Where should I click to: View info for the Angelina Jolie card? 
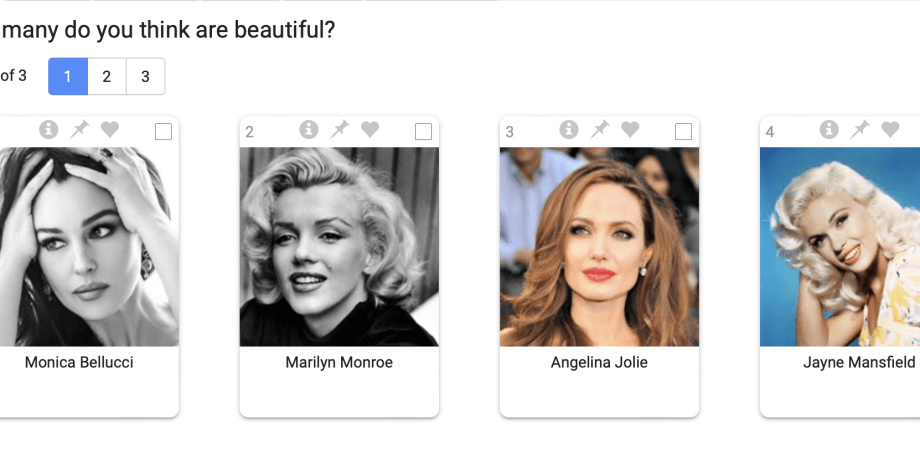[x=569, y=129]
